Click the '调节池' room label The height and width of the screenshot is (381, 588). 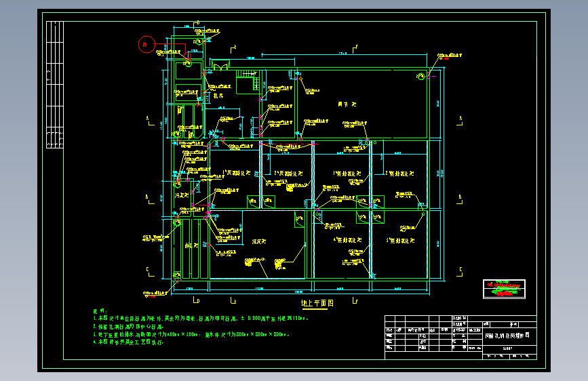[347, 104]
